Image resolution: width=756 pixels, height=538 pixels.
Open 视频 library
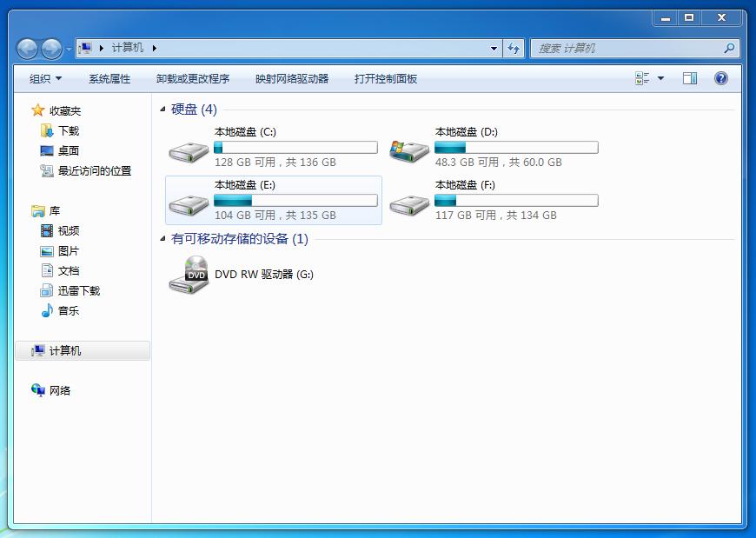pos(69,231)
